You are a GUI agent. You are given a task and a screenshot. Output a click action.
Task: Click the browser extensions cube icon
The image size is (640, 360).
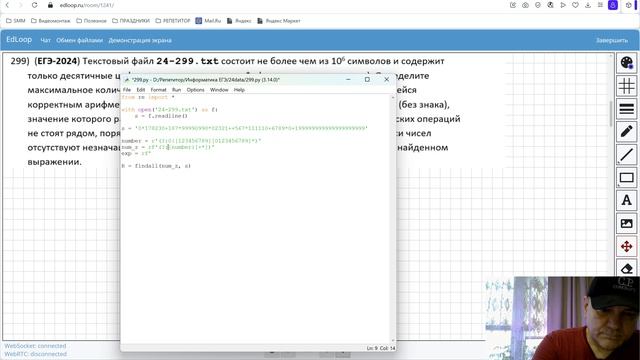tap(629, 5)
